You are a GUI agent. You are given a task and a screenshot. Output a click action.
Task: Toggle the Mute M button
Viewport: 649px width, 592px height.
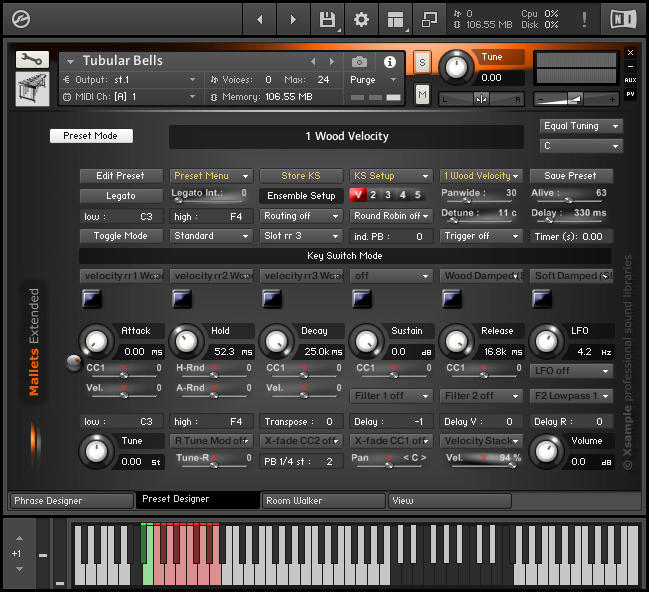(422, 95)
